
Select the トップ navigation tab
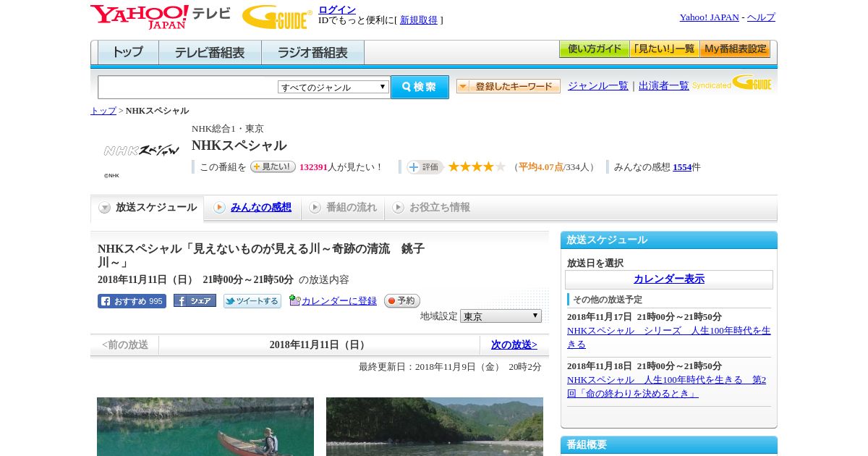coord(128,53)
